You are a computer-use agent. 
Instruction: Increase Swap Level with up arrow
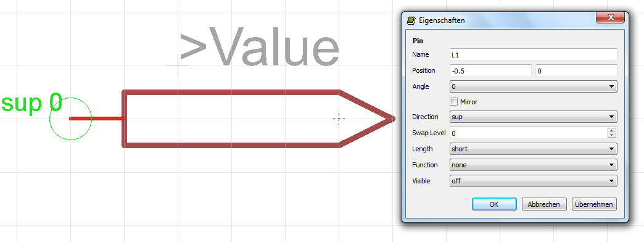coord(612,131)
